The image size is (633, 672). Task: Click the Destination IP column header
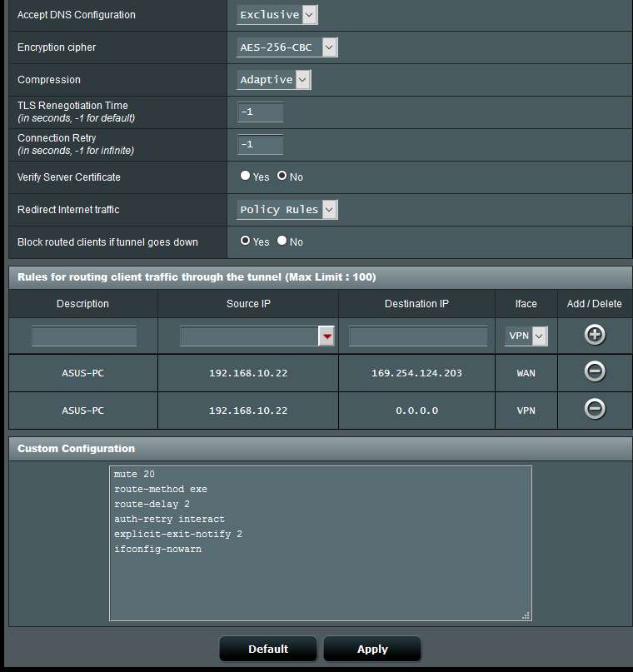click(x=416, y=304)
